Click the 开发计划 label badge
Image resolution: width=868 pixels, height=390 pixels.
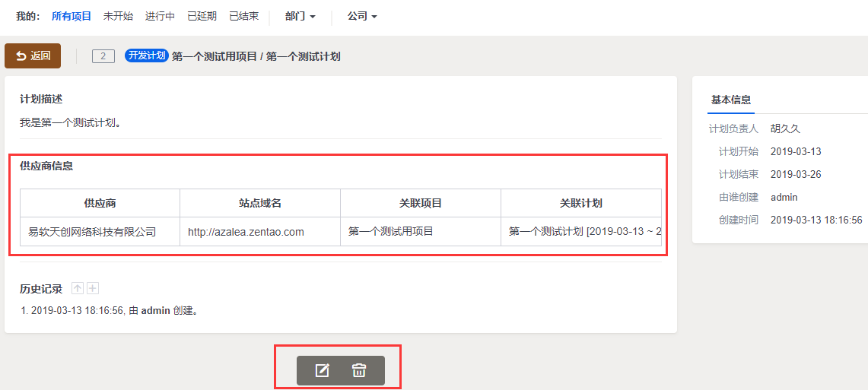[146, 55]
